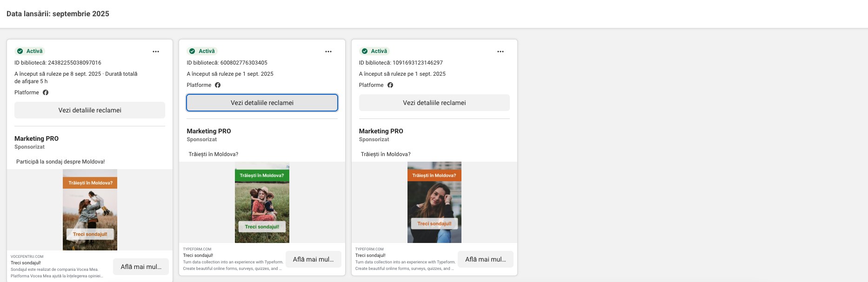Click the text 'Participă la sondaj despre Moldova!'
Image resolution: width=868 pixels, height=282 pixels.
point(60,162)
